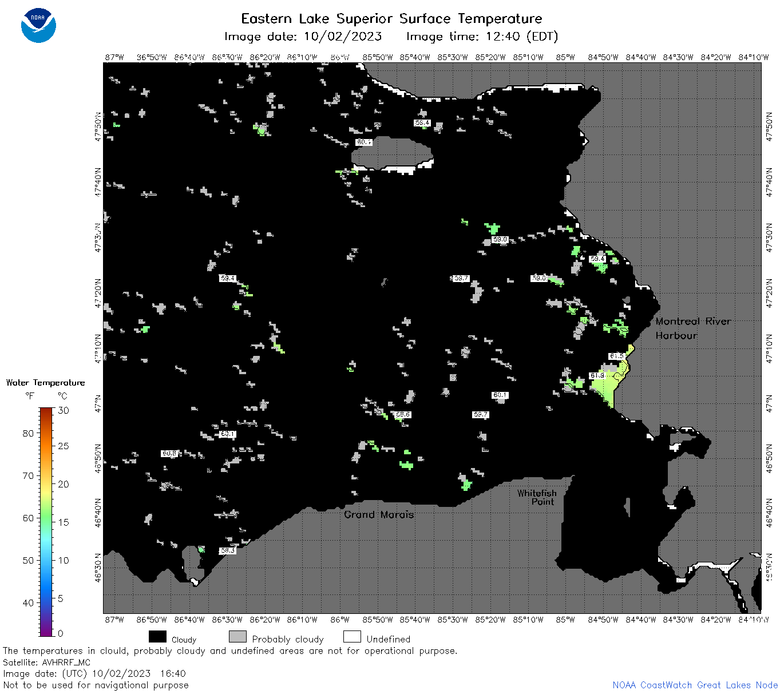Click the gray Probably cloudy legend swatch
Image resolution: width=784 pixels, height=694 pixels.
[x=237, y=637]
